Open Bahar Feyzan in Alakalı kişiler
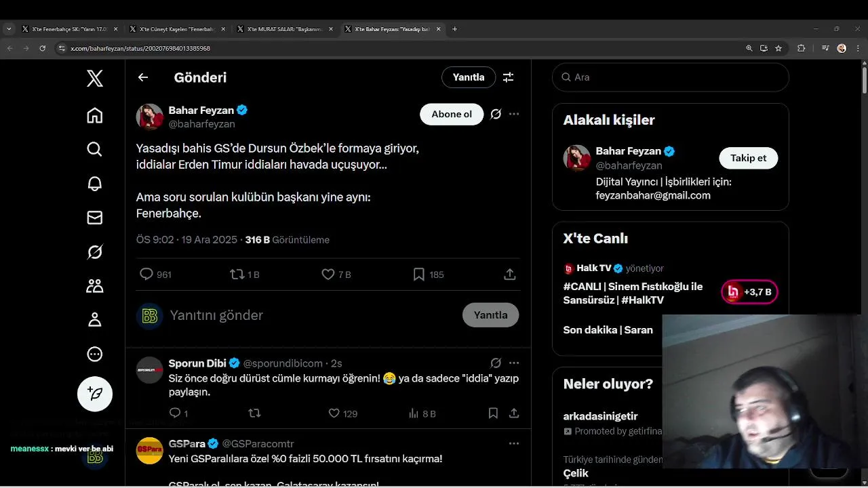This screenshot has height=488, width=868. (x=629, y=151)
